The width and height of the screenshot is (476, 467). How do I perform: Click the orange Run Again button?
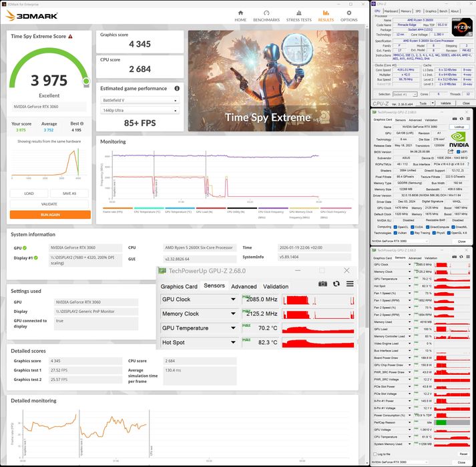tap(50, 215)
